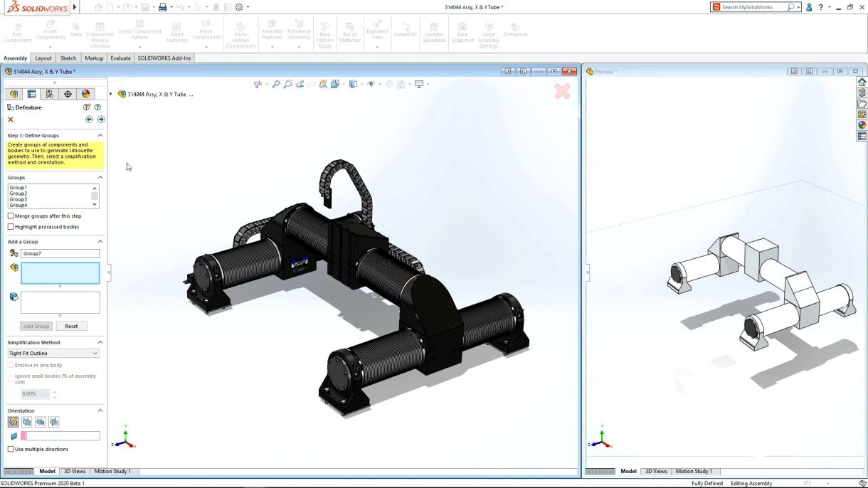The width and height of the screenshot is (868, 488).
Task: Click the user login icon
Action: pos(810,7)
